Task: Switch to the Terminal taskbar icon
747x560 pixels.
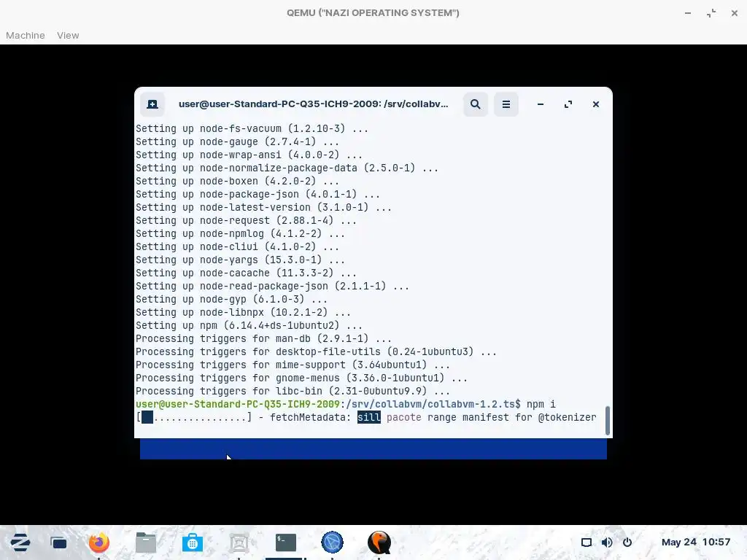Action: click(x=286, y=542)
